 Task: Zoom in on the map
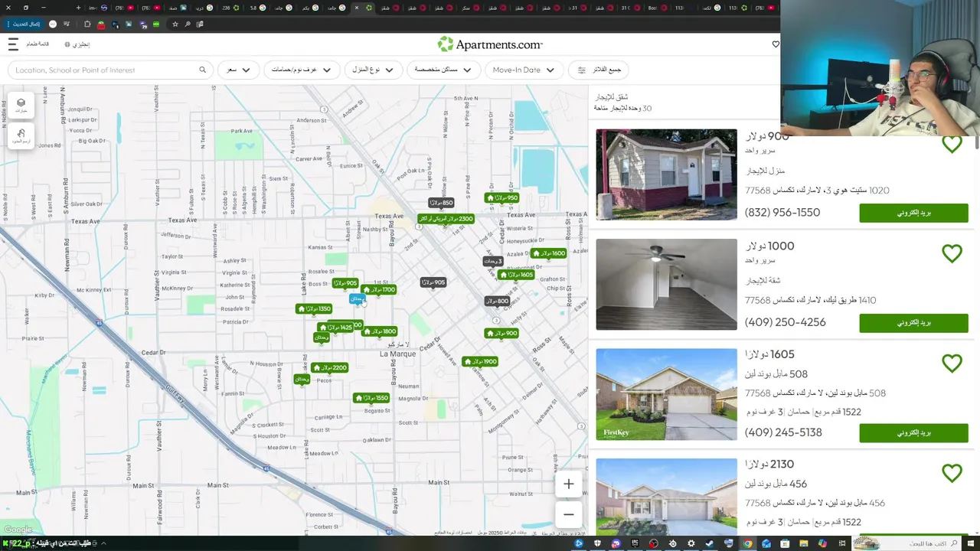(568, 484)
